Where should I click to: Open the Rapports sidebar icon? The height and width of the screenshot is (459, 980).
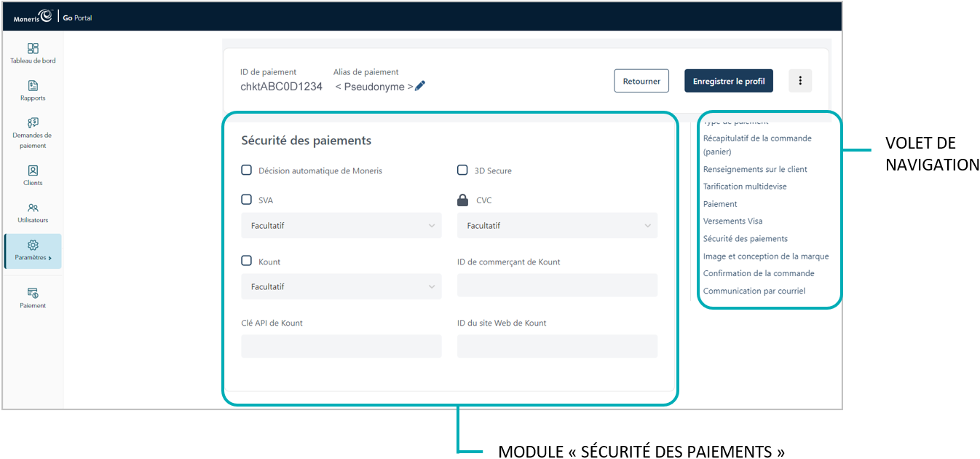33,86
